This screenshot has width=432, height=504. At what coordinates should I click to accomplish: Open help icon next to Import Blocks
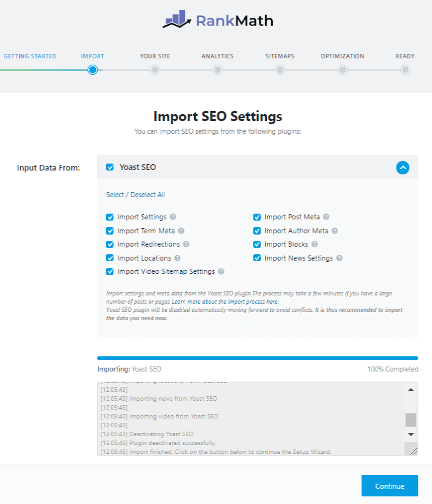point(315,244)
